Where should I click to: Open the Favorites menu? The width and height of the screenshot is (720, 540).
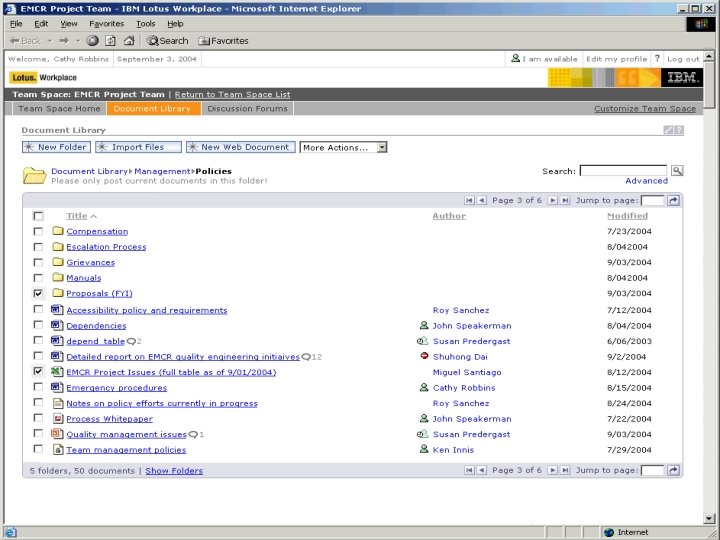pos(107,24)
